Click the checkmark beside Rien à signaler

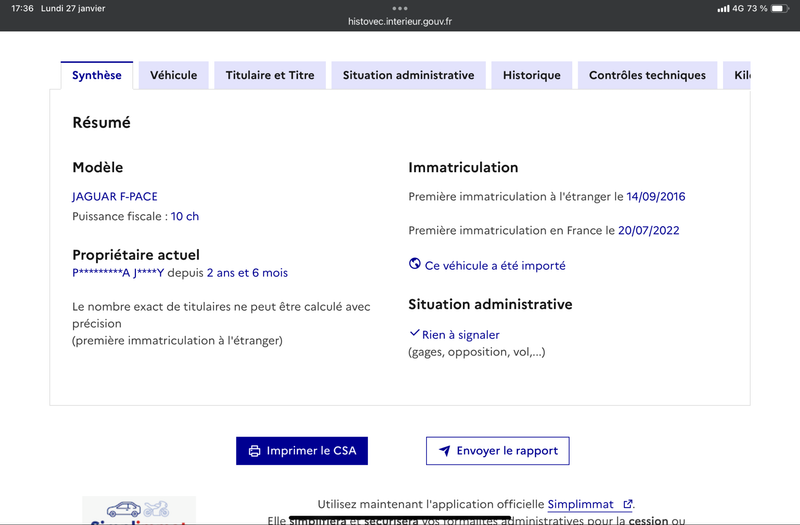pos(414,333)
